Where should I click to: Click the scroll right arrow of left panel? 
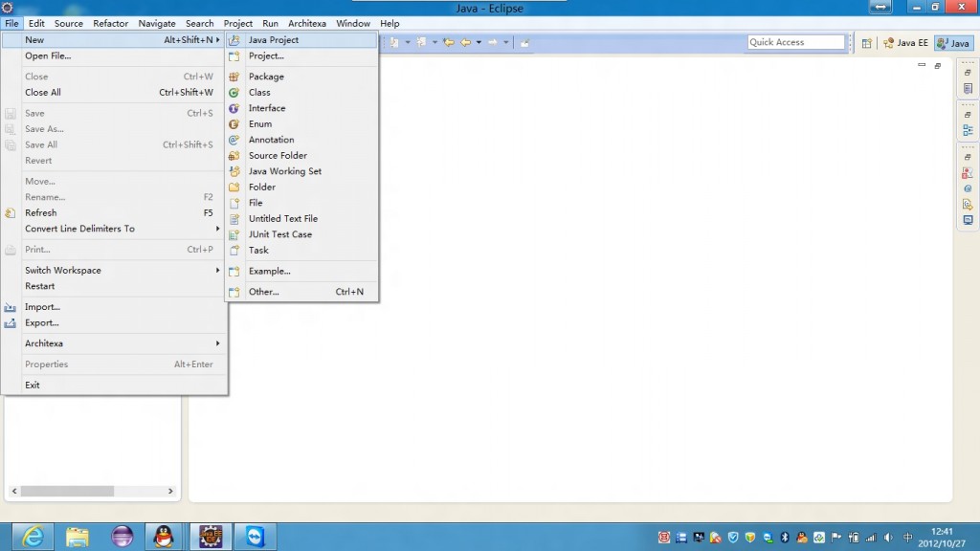pyautogui.click(x=170, y=491)
